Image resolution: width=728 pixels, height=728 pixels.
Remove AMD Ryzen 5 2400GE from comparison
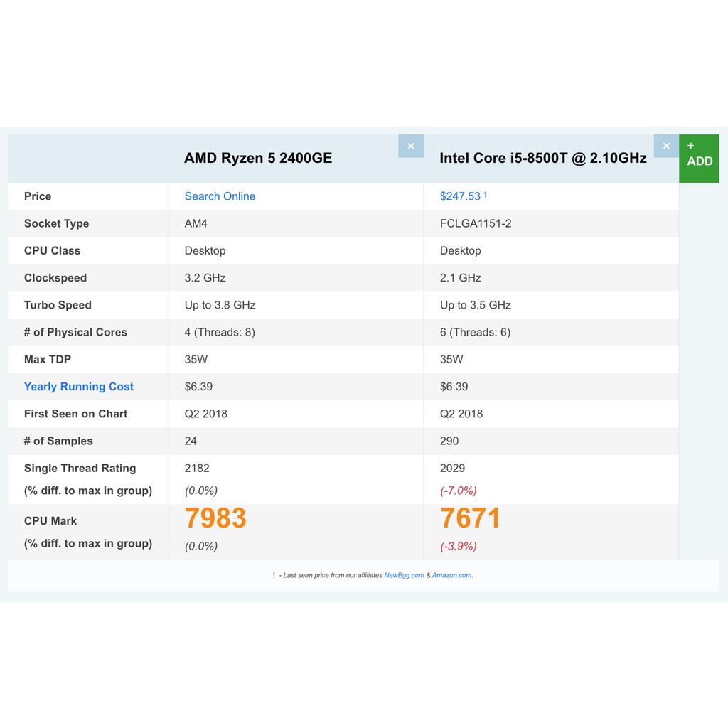(x=410, y=146)
